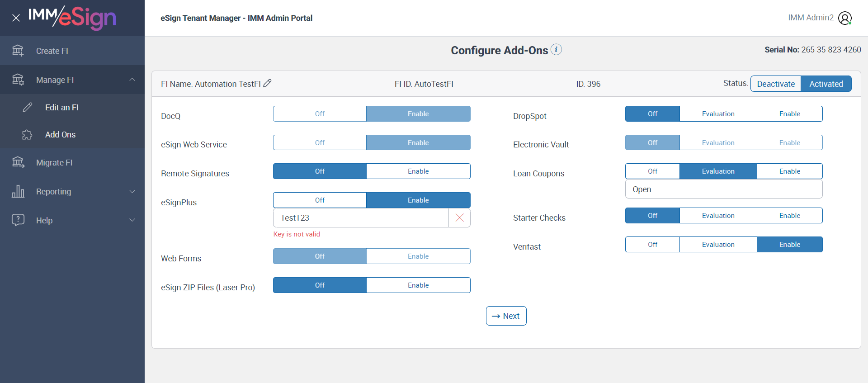Viewport: 868px width, 383px height.
Task: Clear the eSignPlus key with the red X
Action: pos(459,218)
